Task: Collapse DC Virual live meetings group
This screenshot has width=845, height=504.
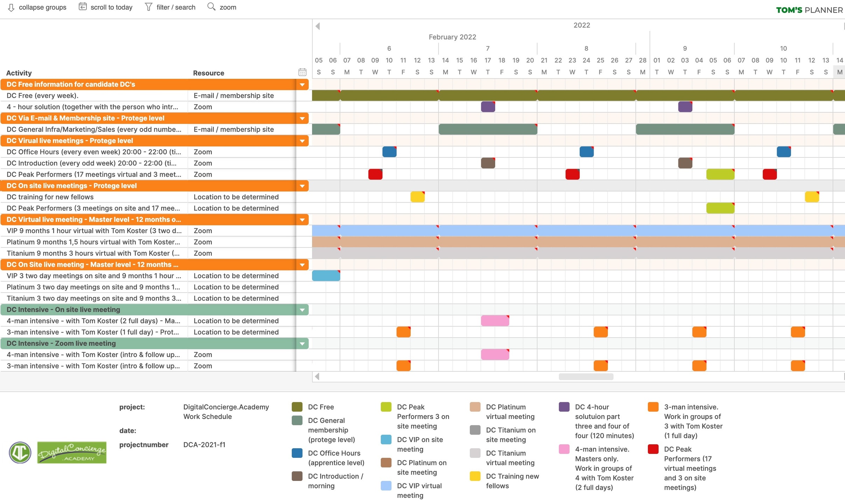Action: pyautogui.click(x=302, y=141)
